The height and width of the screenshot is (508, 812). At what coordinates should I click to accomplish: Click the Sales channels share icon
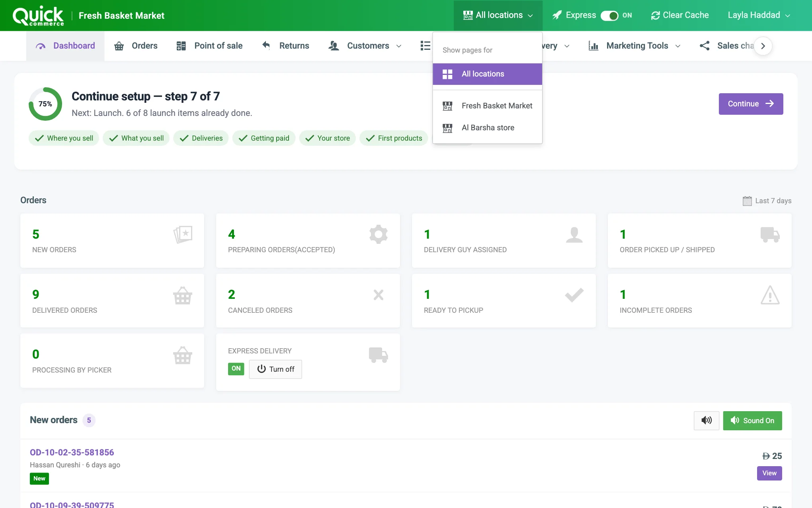coord(705,46)
